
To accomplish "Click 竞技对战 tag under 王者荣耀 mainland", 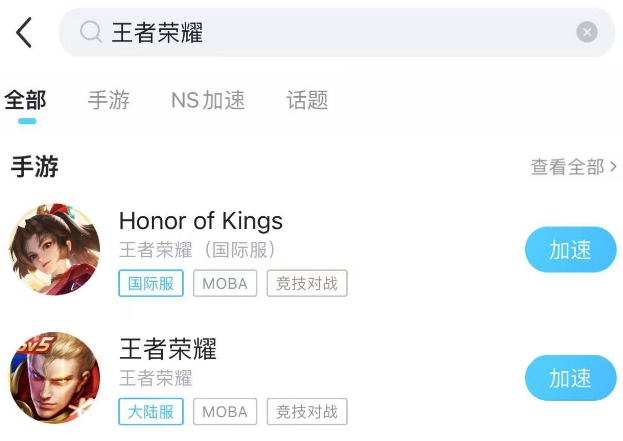I will [307, 411].
